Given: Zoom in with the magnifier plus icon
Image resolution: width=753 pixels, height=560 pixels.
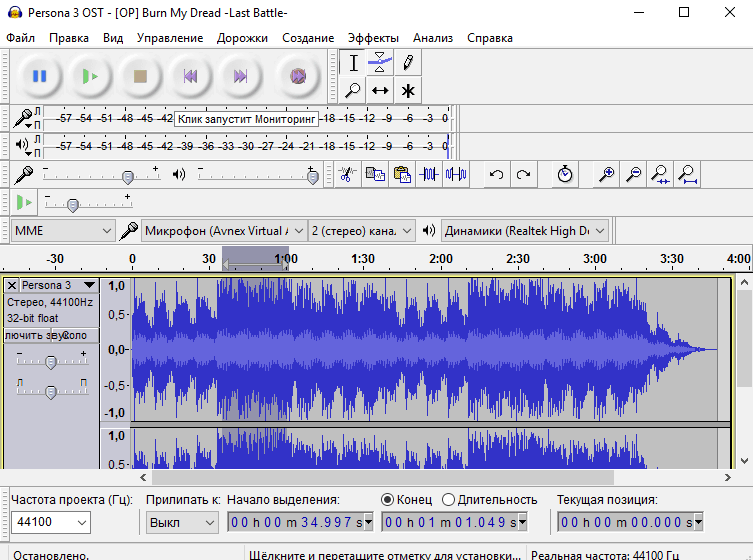Looking at the screenshot, I should [x=606, y=174].
